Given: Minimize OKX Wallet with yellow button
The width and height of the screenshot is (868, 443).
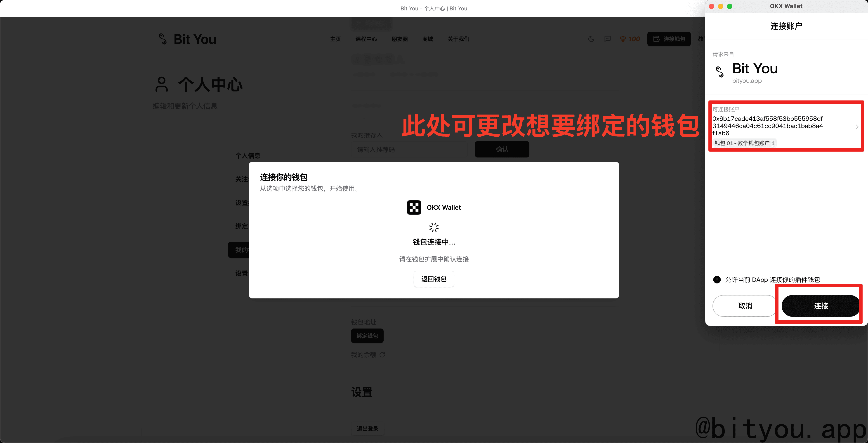Looking at the screenshot, I should [x=720, y=6].
